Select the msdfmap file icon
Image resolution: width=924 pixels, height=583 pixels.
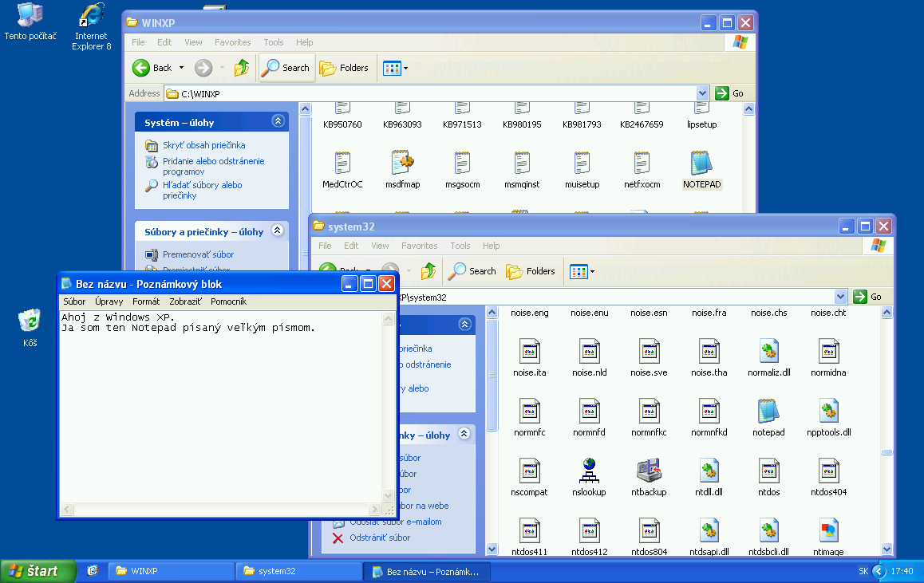pyautogui.click(x=402, y=163)
